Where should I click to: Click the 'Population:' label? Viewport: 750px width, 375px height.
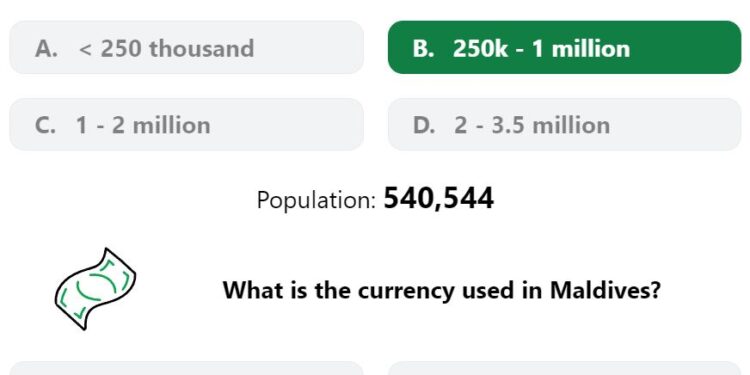(317, 200)
